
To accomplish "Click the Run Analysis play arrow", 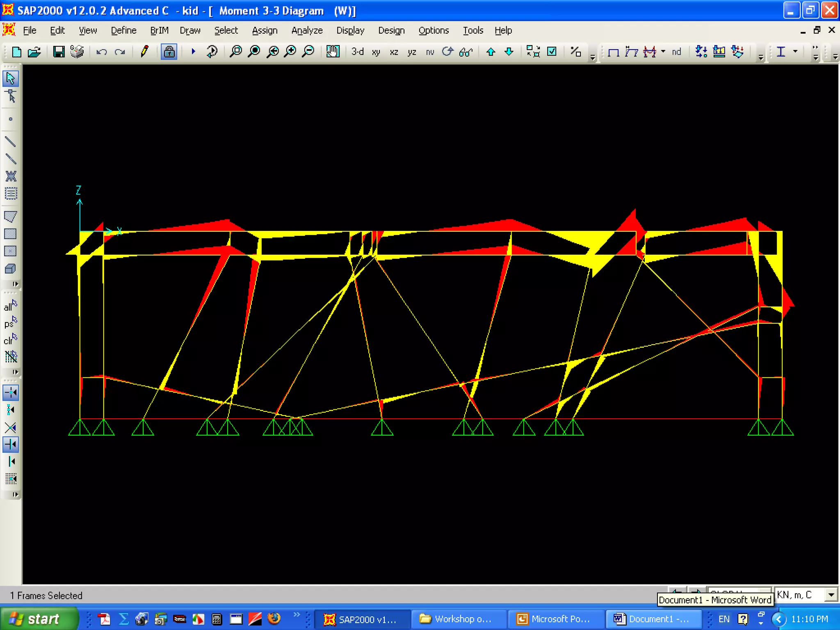I will pos(193,52).
